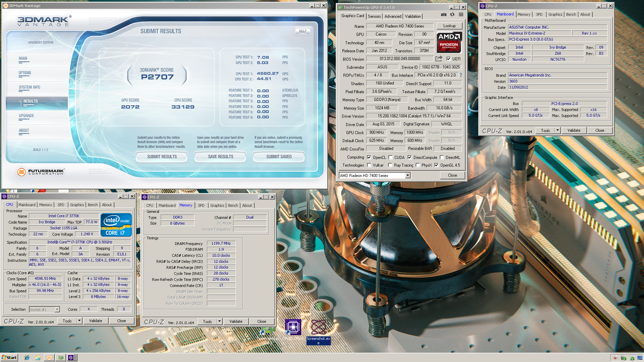644x362 pixels.
Task: Toggle the UEFI checkbox
Action: (x=448, y=59)
